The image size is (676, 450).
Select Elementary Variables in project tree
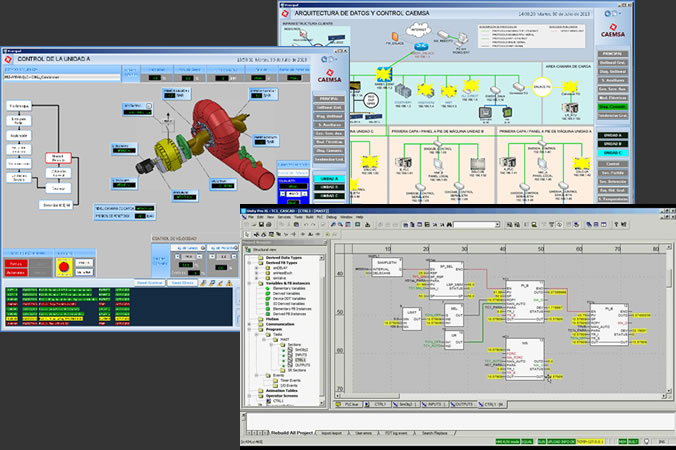click(289, 288)
